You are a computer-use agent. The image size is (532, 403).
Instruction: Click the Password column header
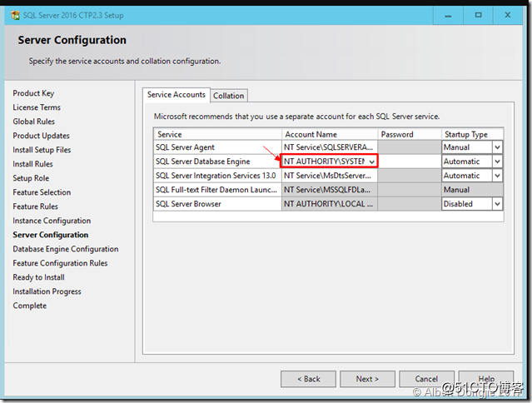point(410,134)
